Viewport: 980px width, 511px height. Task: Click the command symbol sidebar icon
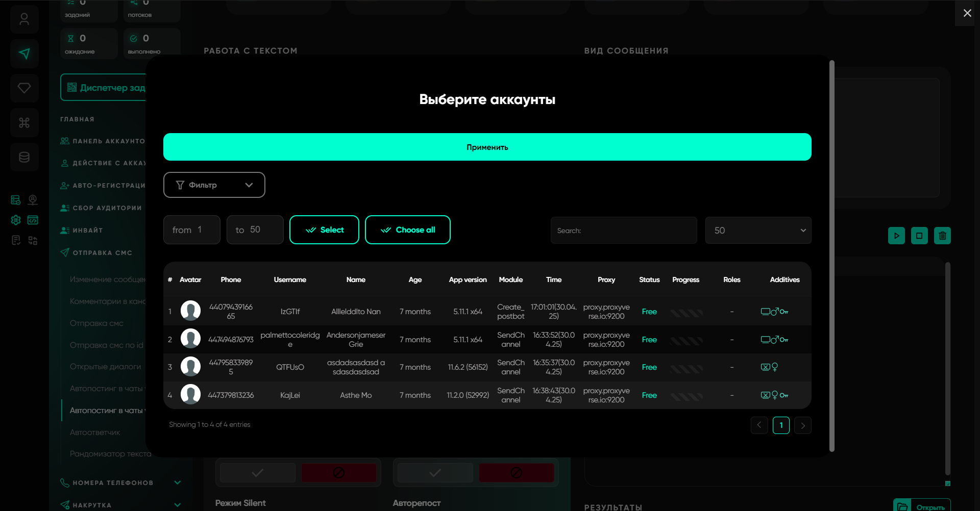(24, 122)
